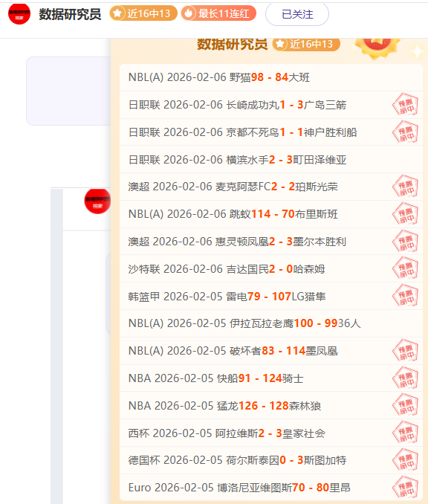Click 预测命中 stamp on 长崎成功丸 row
This screenshot has height=504, width=428.
tap(405, 105)
